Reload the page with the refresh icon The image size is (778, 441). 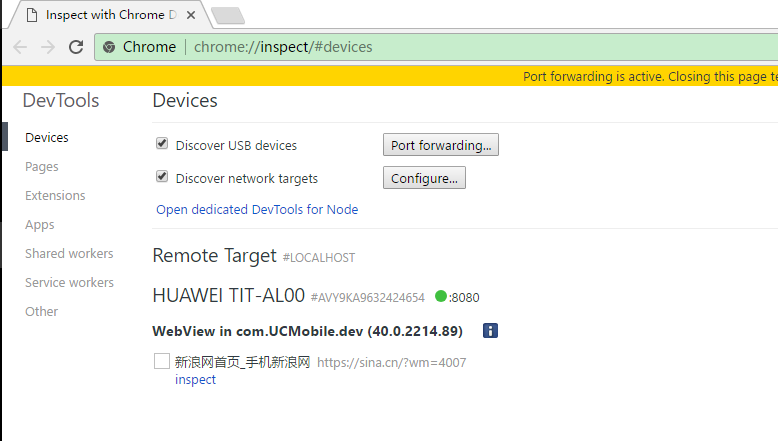tap(76, 47)
